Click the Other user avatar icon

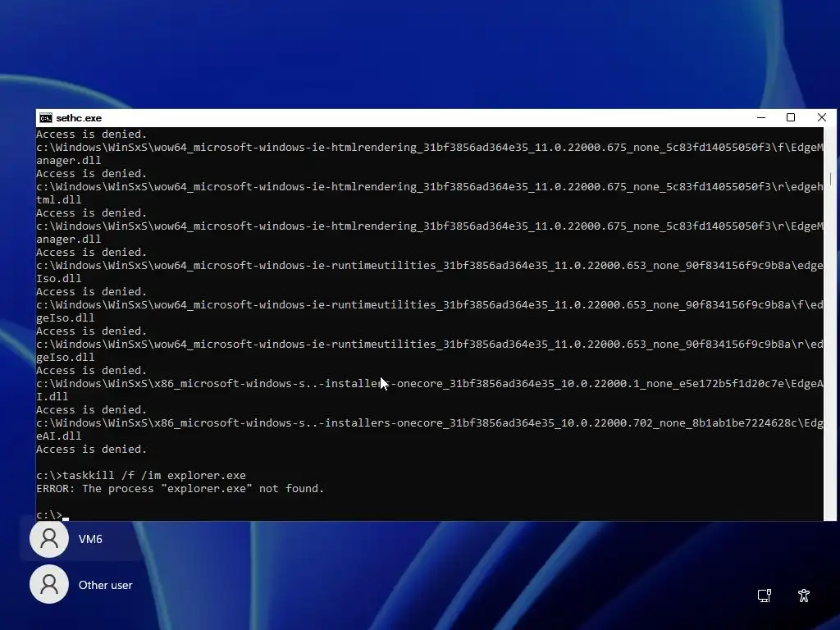pyautogui.click(x=49, y=584)
